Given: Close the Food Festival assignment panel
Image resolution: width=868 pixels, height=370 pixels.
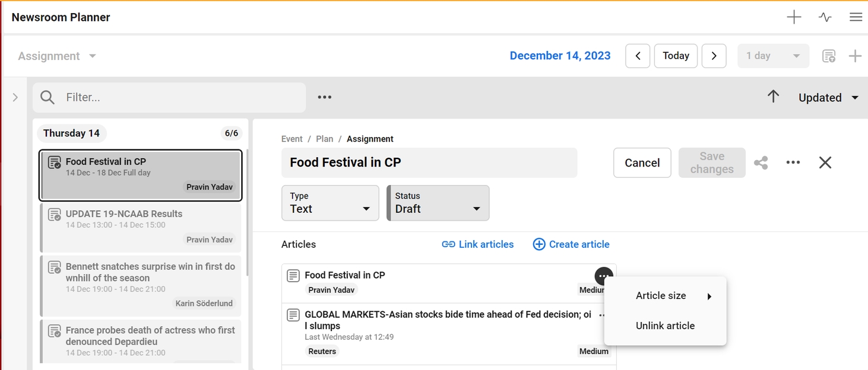Looking at the screenshot, I should point(825,162).
